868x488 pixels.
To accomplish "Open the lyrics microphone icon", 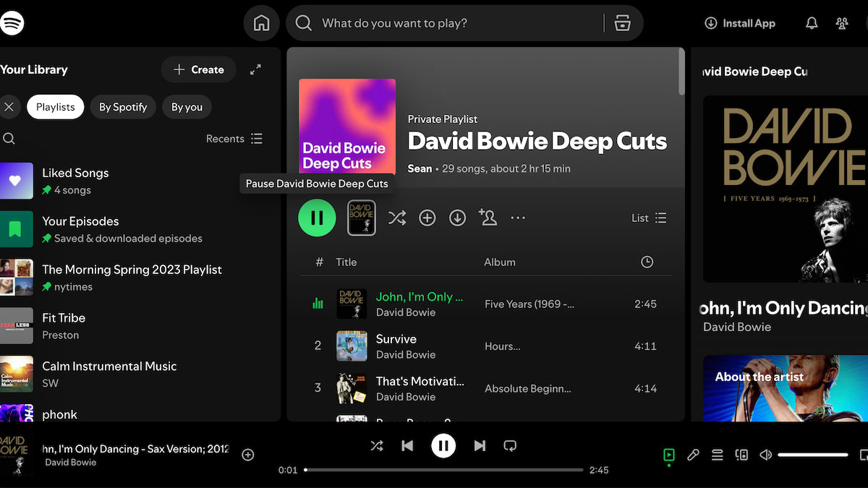I will click(x=693, y=455).
